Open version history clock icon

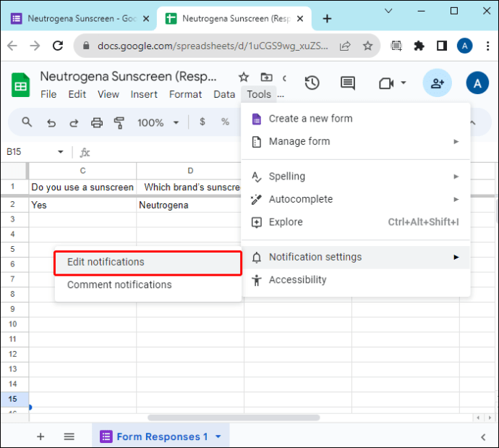312,83
